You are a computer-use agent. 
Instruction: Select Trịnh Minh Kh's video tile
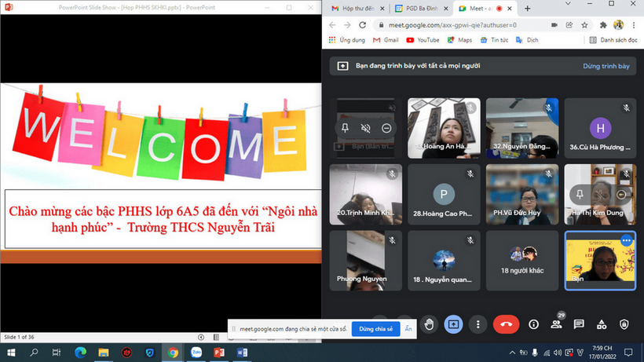(x=365, y=195)
